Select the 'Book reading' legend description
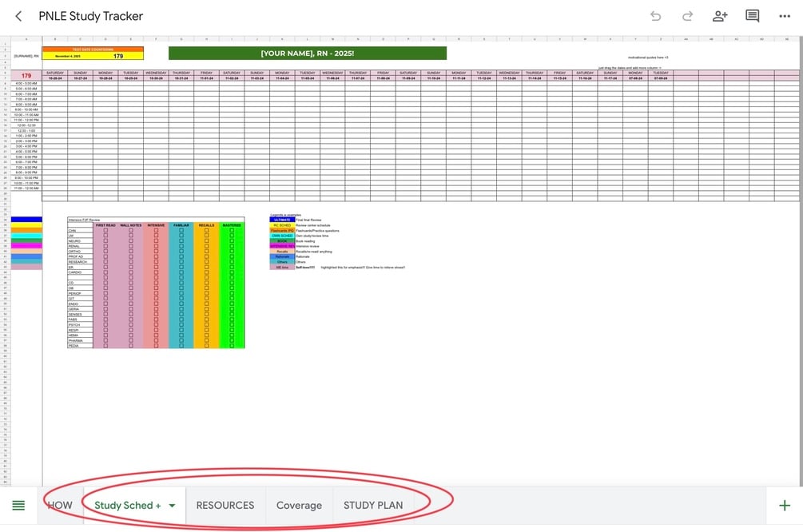The image size is (803, 532). 306,240
